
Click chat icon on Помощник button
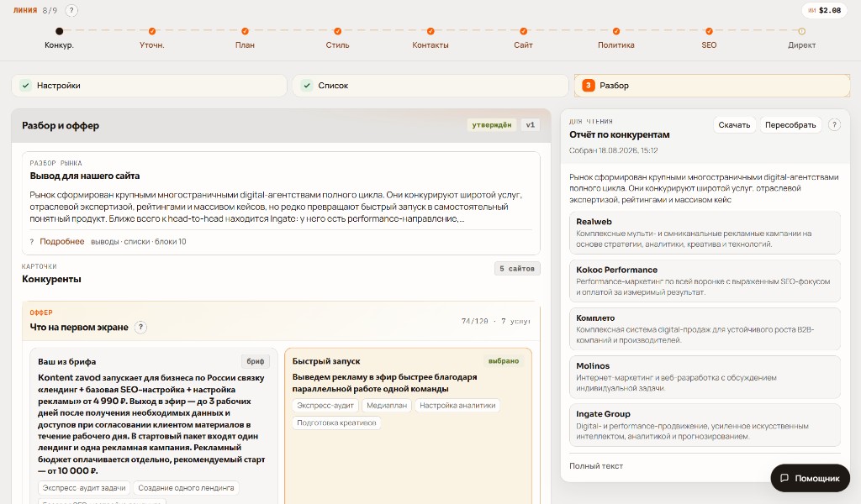click(784, 478)
